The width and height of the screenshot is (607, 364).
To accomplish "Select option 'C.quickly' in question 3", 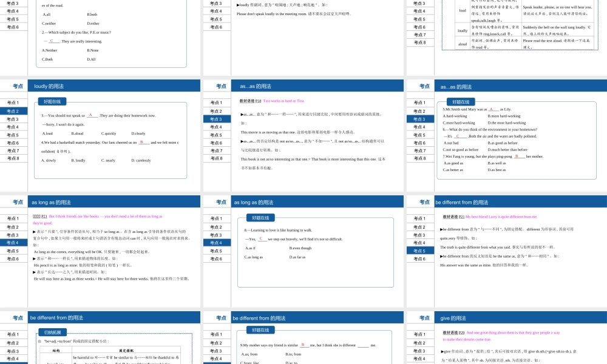I will click(109, 133).
